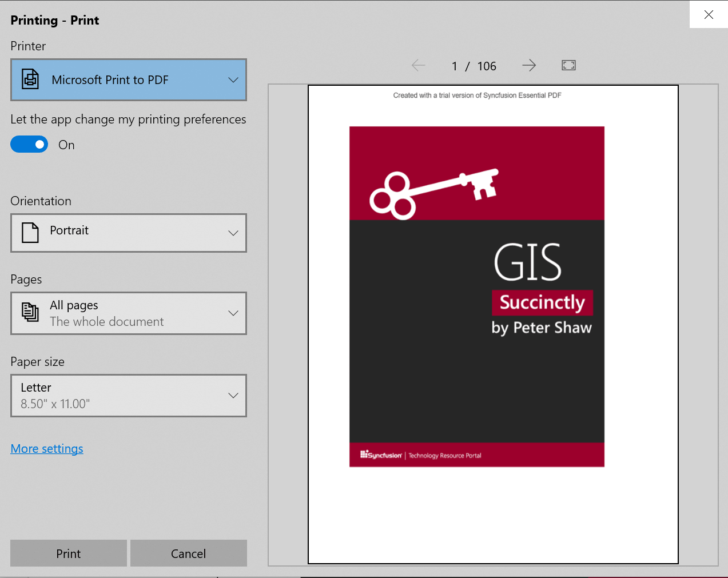The height and width of the screenshot is (578, 728).
Task: Turn off the app printing preferences toggle
Action: pyautogui.click(x=29, y=145)
